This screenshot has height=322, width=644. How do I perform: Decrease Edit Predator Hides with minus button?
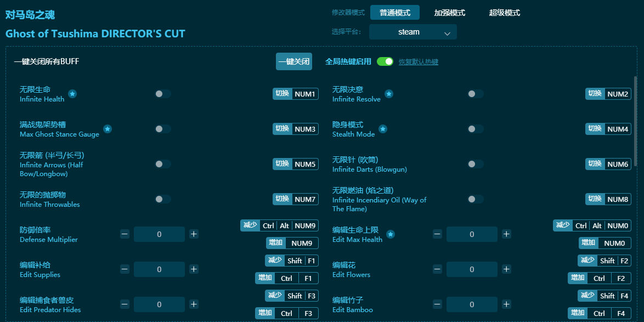[x=125, y=304]
